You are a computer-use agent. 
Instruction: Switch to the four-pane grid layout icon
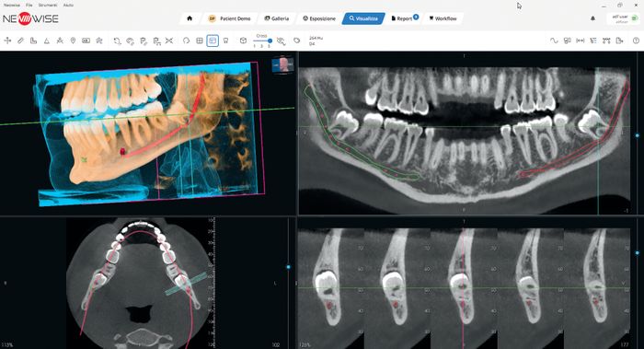(200, 41)
